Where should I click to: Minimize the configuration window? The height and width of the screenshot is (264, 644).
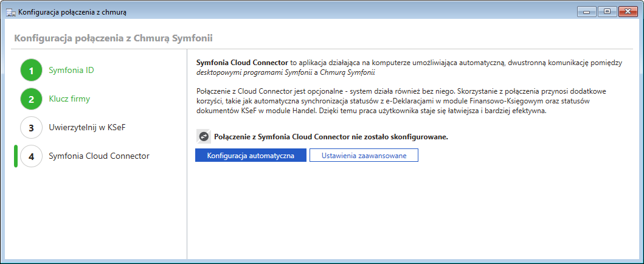click(586, 12)
